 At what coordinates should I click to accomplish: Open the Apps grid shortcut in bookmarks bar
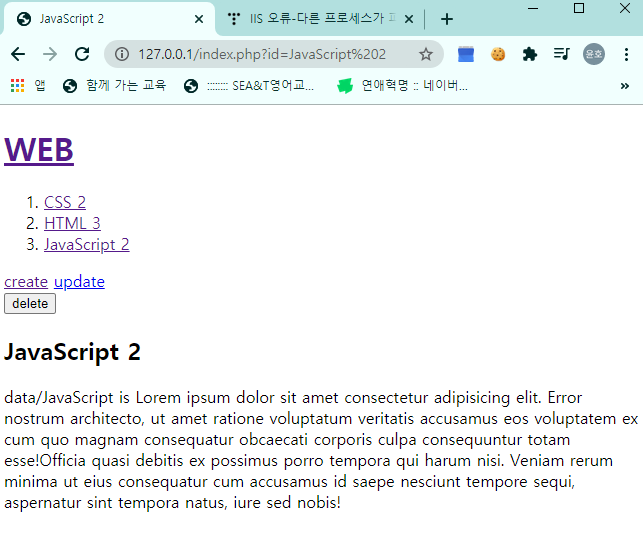pyautogui.click(x=28, y=86)
